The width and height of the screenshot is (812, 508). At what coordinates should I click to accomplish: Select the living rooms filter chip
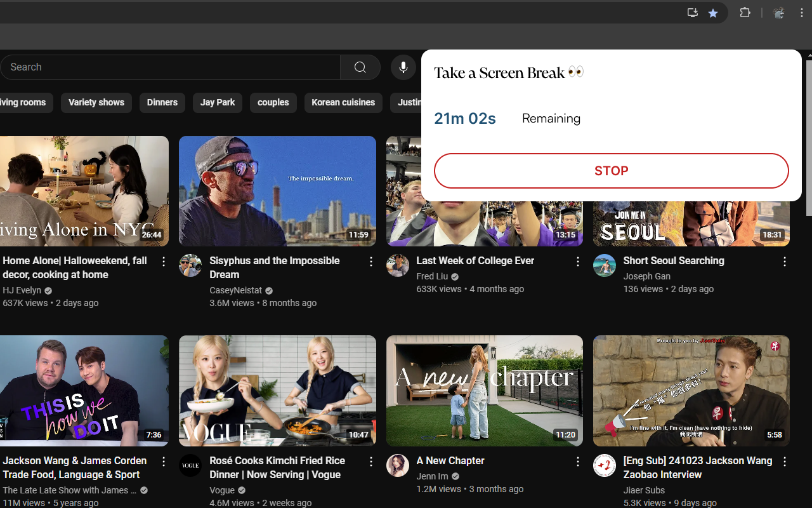pyautogui.click(x=25, y=102)
